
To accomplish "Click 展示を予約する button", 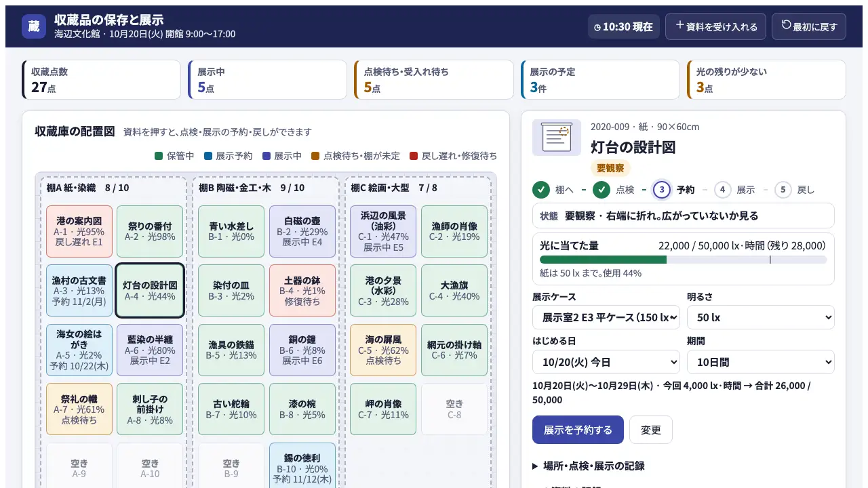I will (578, 430).
